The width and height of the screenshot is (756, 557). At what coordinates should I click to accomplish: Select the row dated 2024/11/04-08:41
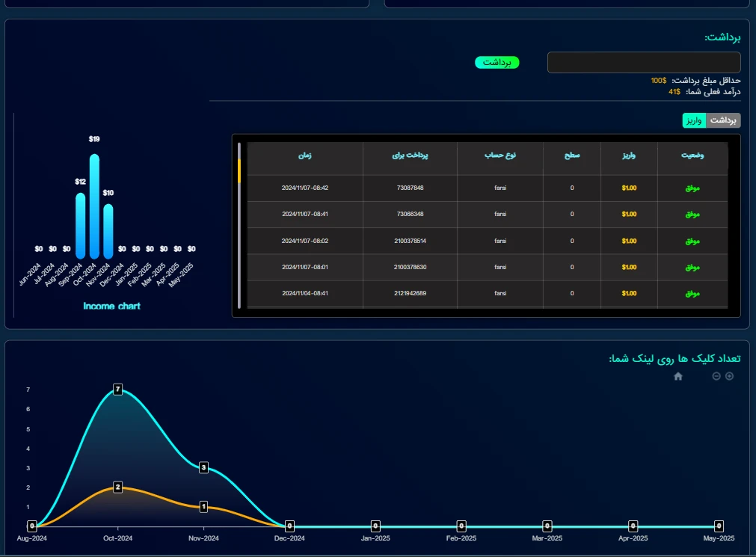[x=305, y=293]
